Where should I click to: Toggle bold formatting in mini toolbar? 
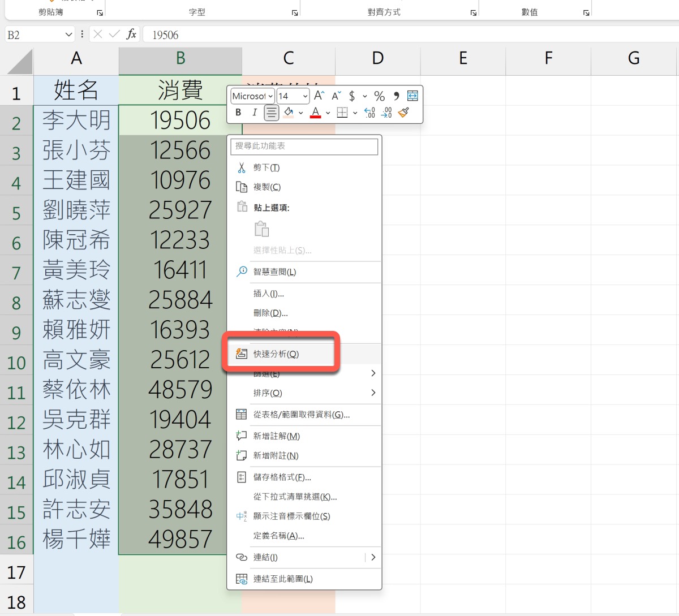[238, 113]
